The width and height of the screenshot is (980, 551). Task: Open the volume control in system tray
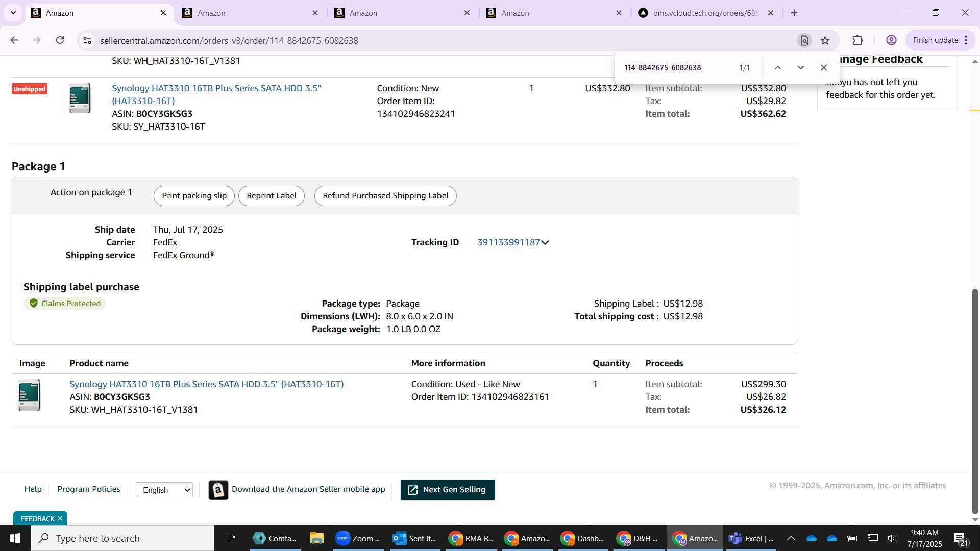tap(892, 538)
